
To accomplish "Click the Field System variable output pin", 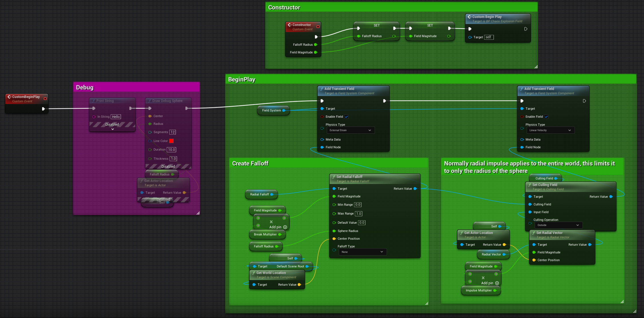I will 284,110.
